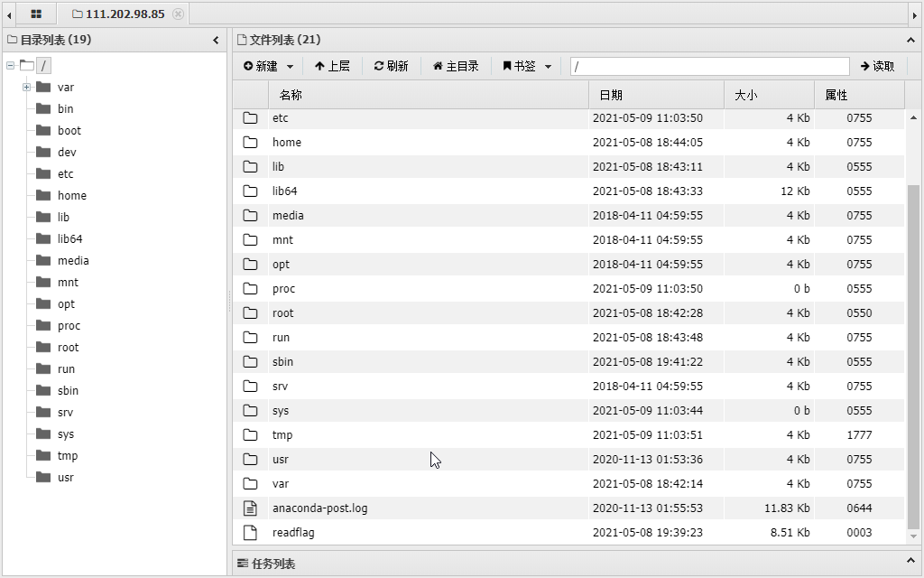Click lib64 folder icon in file list
This screenshot has width=924, height=578.
pos(251,191)
